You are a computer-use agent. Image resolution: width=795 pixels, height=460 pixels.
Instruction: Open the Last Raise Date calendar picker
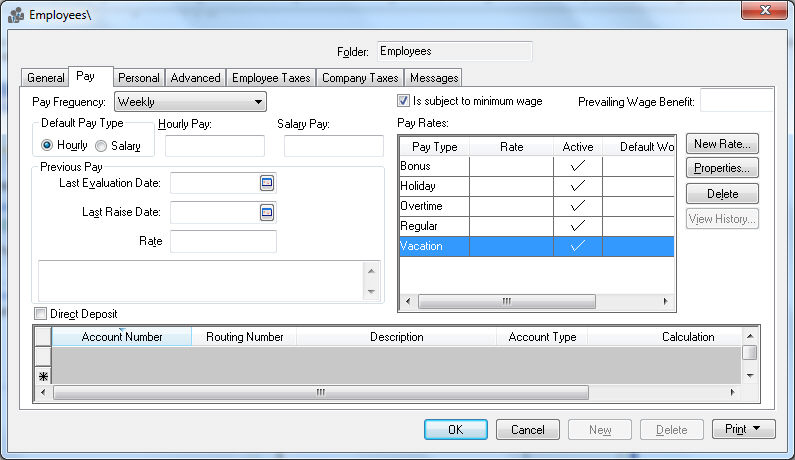[267, 212]
